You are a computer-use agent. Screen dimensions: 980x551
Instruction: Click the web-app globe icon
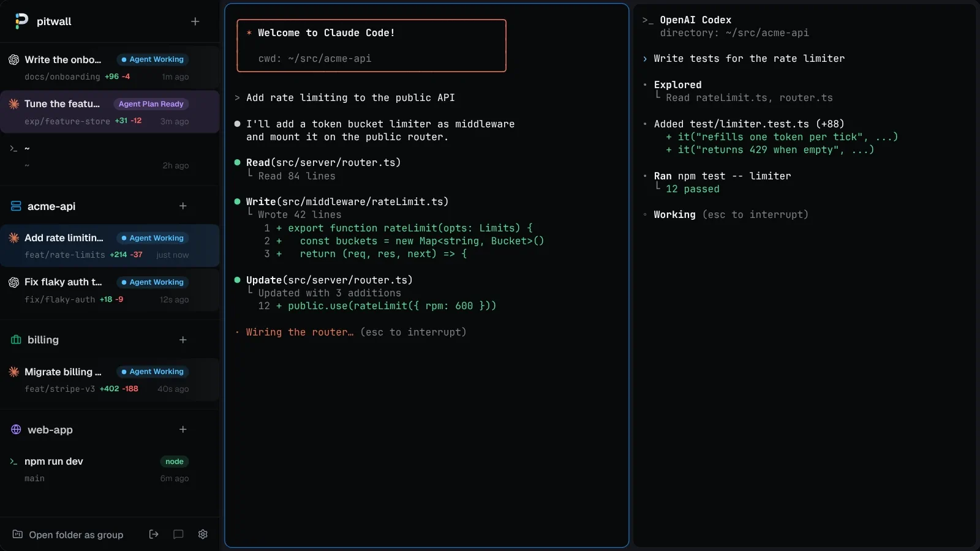(17, 430)
